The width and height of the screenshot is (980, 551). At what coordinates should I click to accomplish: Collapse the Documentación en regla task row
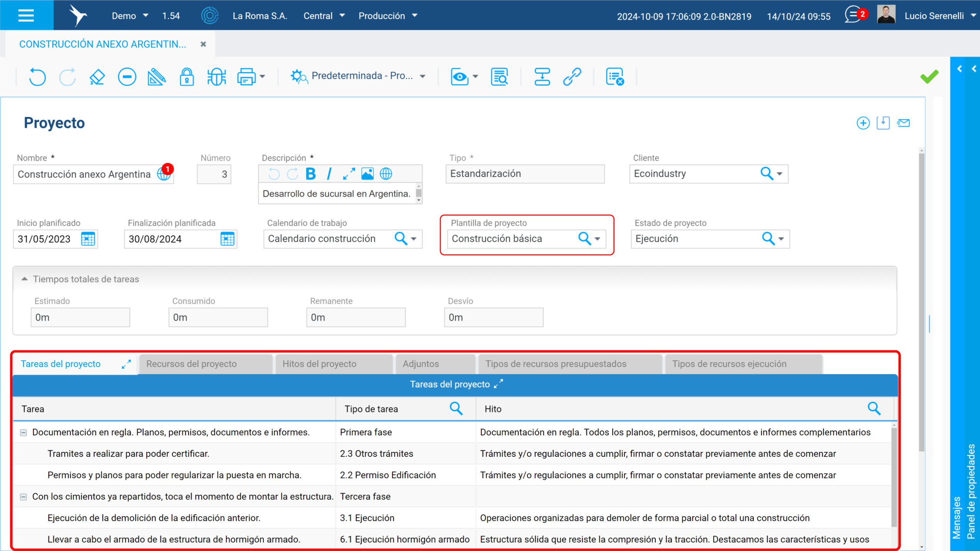point(23,432)
